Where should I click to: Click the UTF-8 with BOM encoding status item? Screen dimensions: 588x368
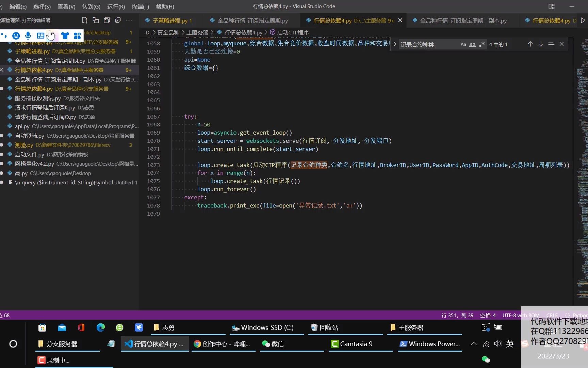click(521, 315)
